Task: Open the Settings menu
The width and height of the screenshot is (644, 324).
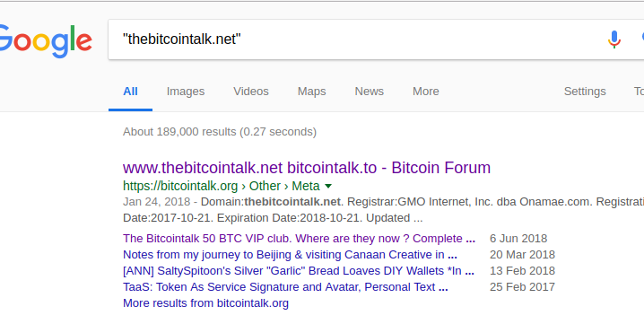Action: 585,92
